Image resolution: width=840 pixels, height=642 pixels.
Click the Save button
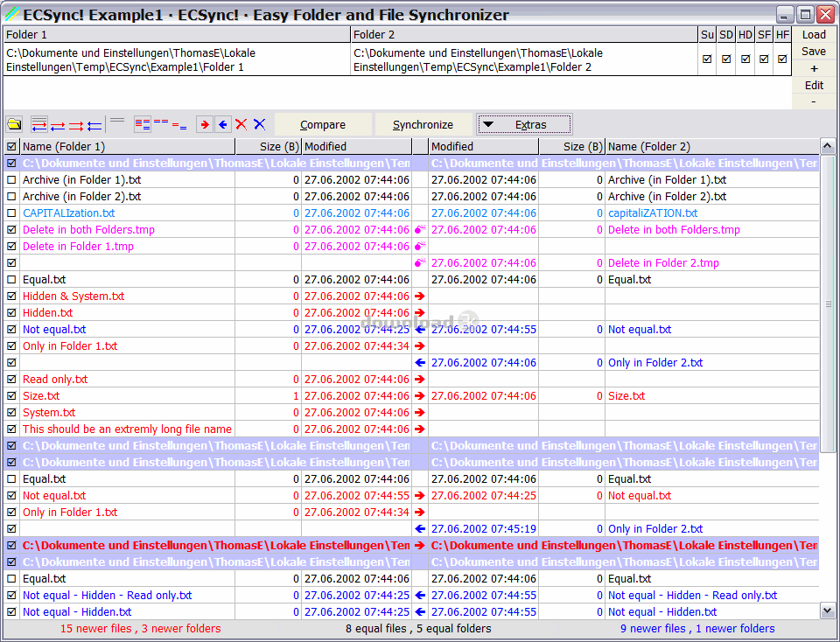tap(814, 52)
